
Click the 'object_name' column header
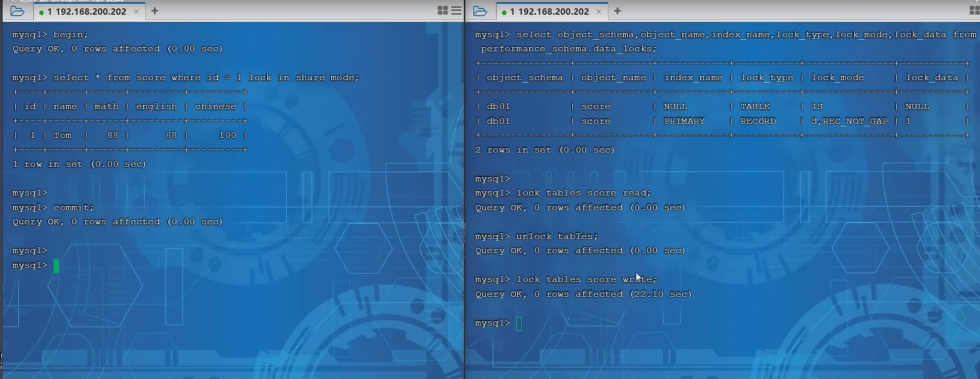pyautogui.click(x=613, y=78)
